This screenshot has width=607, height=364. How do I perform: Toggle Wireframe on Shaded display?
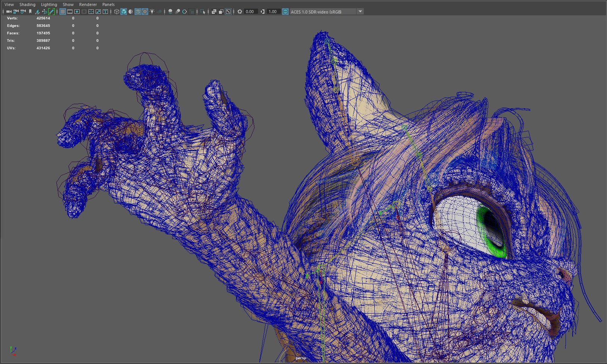coord(138,12)
